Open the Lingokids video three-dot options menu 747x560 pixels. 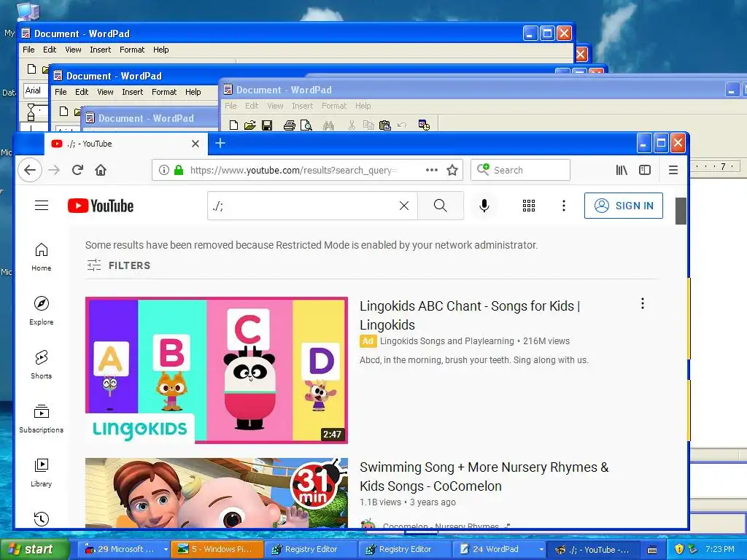(x=642, y=303)
